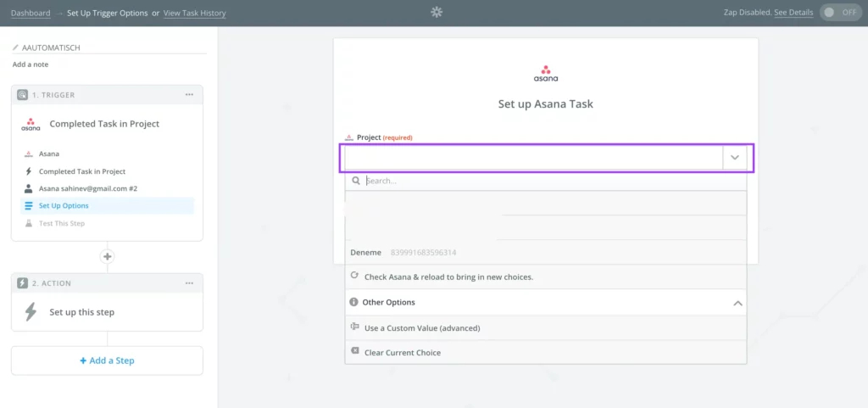Click the small Asana icon in step list
Viewport: 868px width, 408px height.
point(28,154)
